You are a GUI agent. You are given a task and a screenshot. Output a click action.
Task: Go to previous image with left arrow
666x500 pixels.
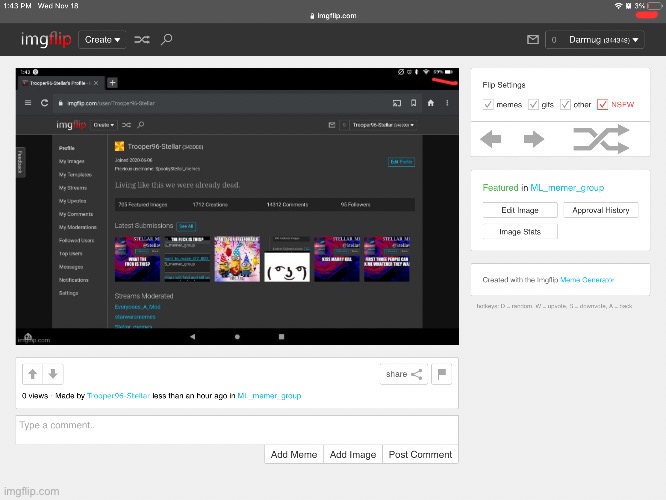(x=491, y=139)
